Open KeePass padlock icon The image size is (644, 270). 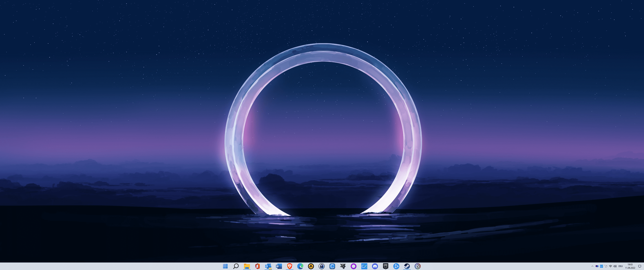coord(321,266)
